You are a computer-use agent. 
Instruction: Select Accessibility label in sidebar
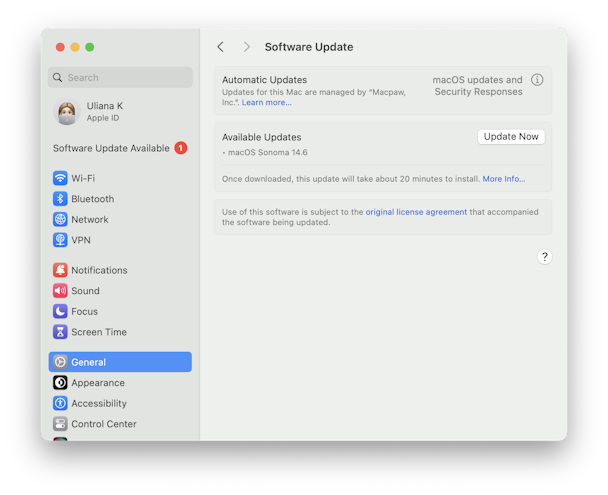99,403
